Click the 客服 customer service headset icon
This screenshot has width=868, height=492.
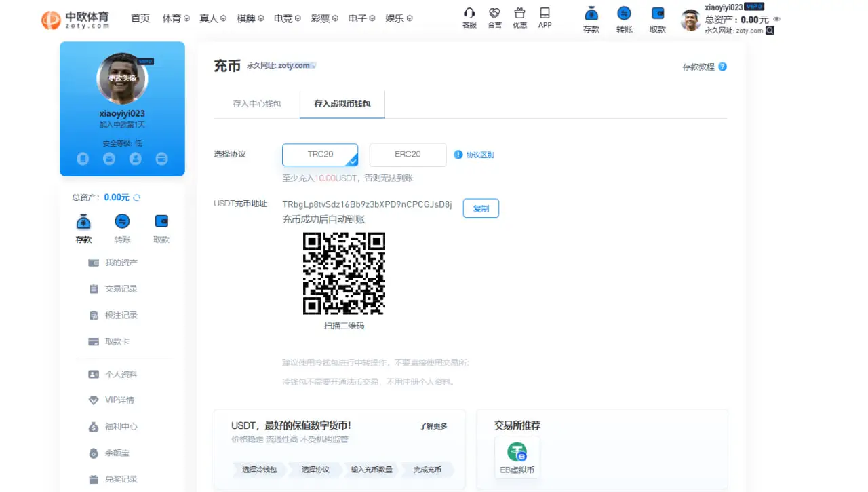tap(469, 14)
